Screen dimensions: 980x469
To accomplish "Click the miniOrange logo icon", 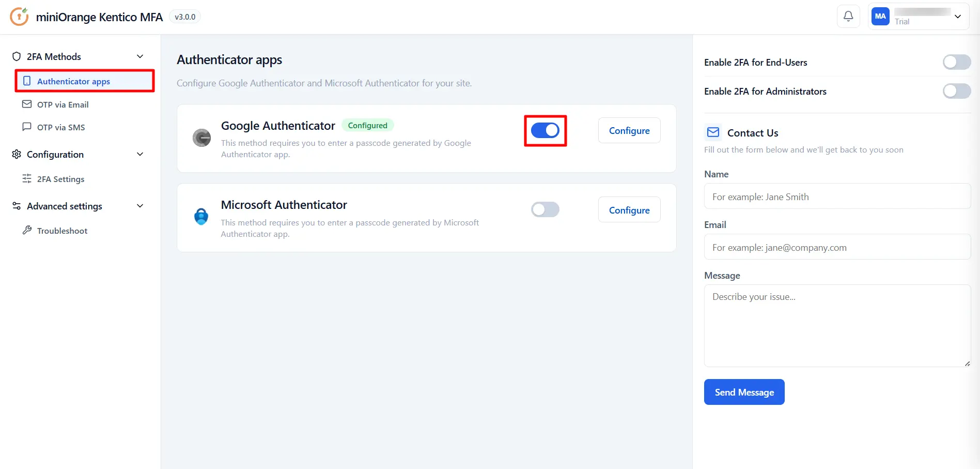I will pos(19,17).
